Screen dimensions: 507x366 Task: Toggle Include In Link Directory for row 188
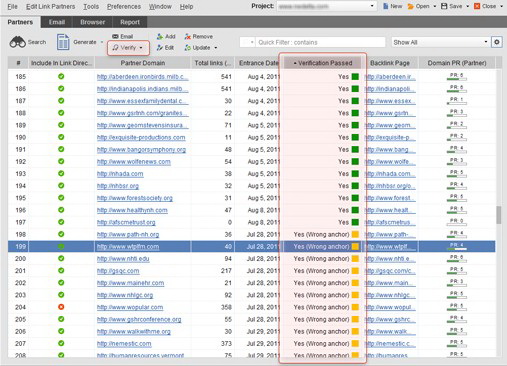pos(61,113)
